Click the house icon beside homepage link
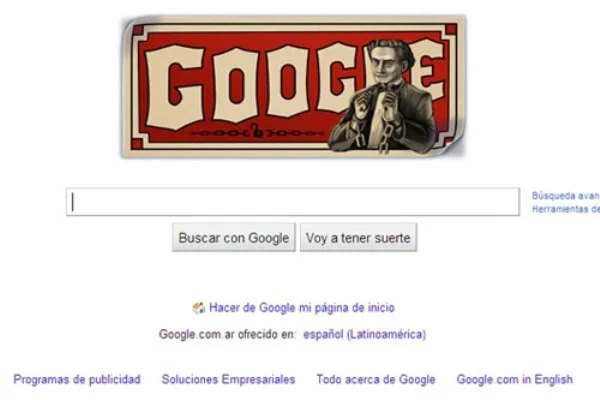This screenshot has width=600, height=400. point(199,308)
